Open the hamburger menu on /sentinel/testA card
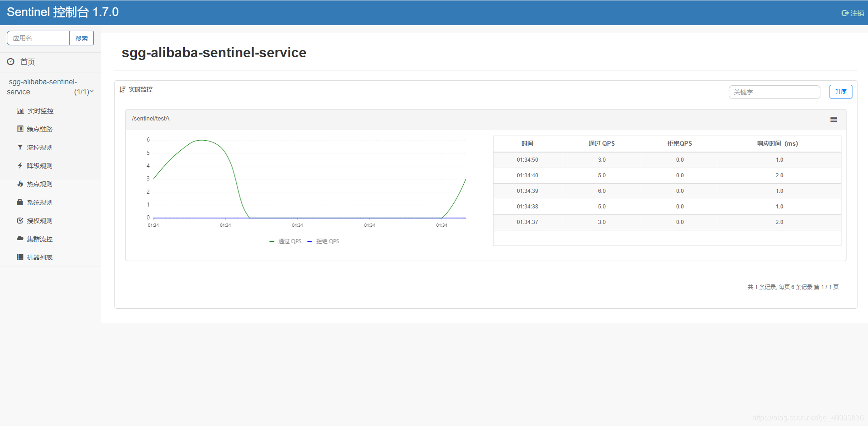 (834, 120)
